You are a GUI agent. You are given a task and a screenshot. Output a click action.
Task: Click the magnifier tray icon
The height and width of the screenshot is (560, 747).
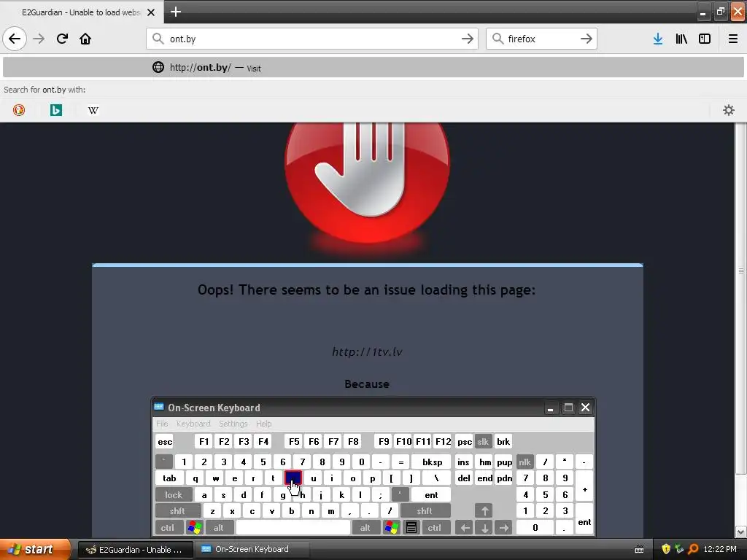[693, 549]
